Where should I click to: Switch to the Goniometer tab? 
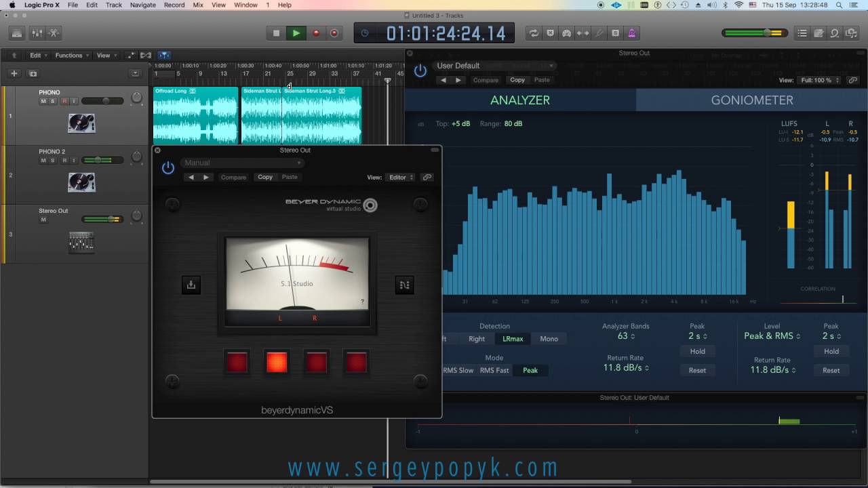coord(751,100)
